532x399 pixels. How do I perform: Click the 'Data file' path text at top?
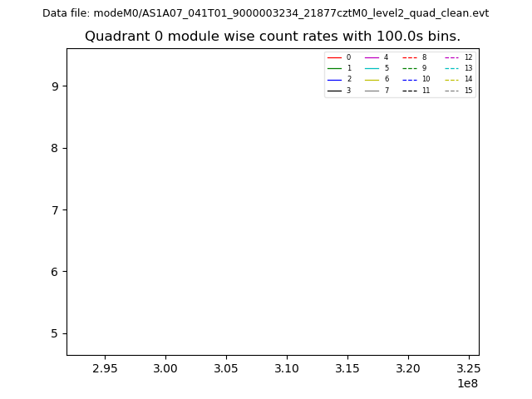(265, 13)
